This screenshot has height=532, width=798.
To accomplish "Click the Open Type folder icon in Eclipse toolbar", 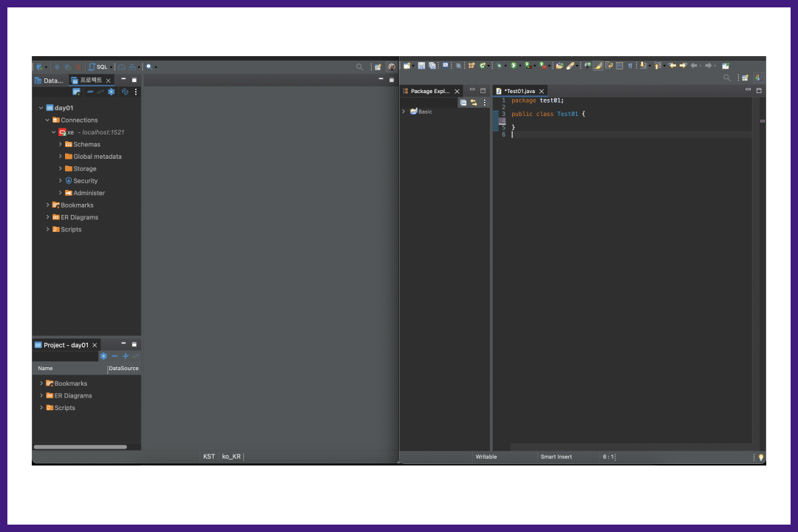I will 559,66.
